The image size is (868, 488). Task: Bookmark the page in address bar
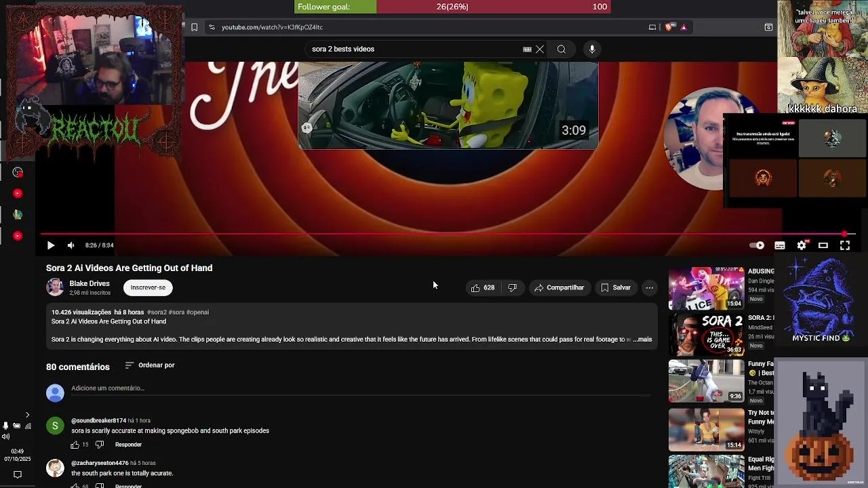(194, 27)
